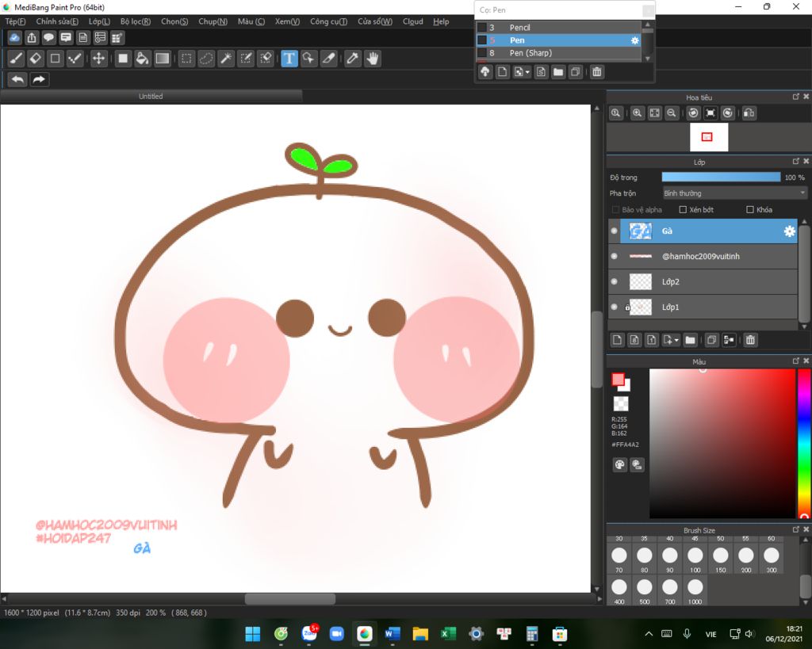812x649 pixels.
Task: Hide the Lớp1 layer
Action: tap(615, 307)
